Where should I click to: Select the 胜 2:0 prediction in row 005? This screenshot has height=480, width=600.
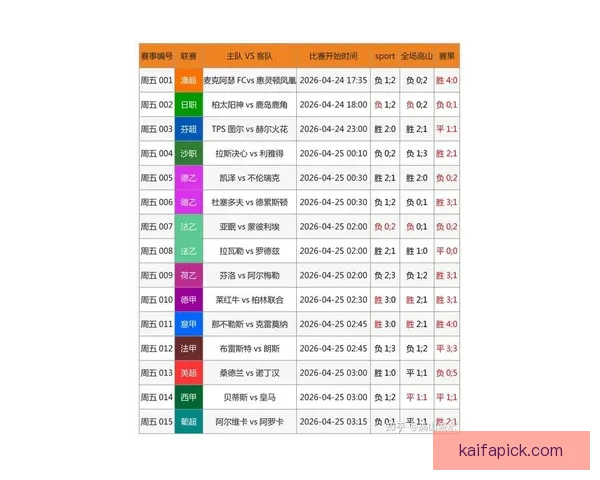click(x=416, y=178)
